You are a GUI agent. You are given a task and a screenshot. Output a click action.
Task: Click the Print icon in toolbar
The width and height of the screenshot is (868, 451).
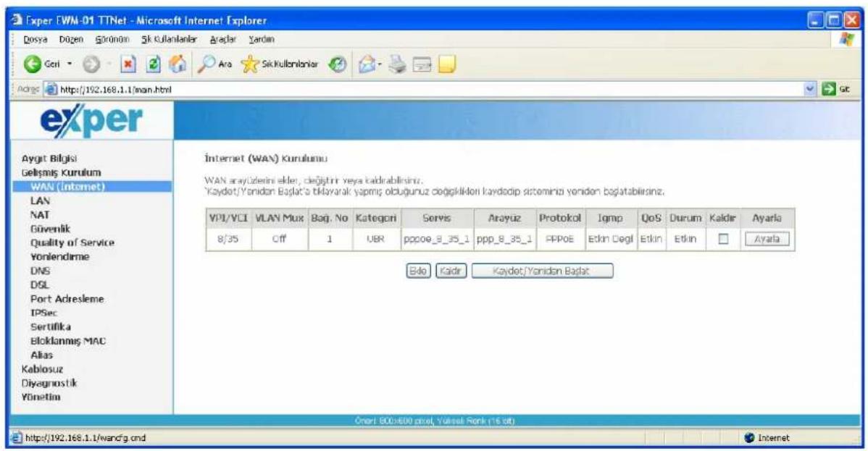coord(397,64)
